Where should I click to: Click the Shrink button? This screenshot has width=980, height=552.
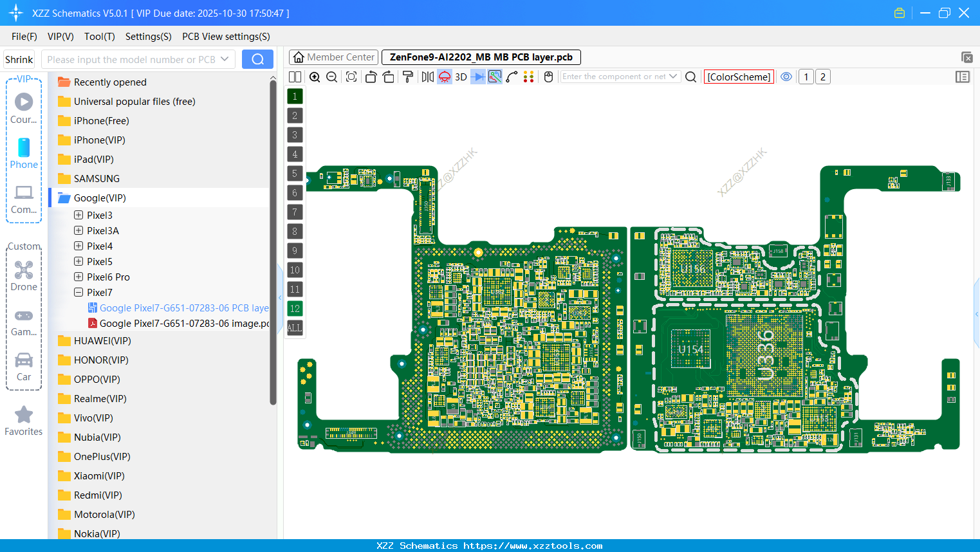click(19, 59)
